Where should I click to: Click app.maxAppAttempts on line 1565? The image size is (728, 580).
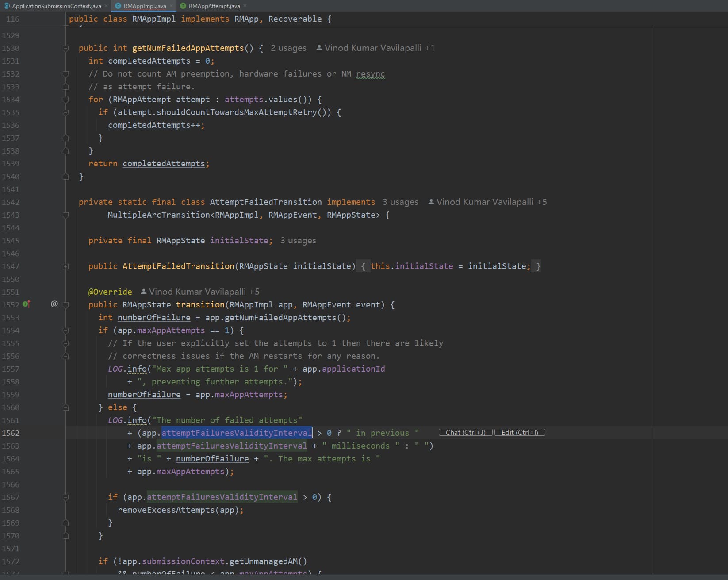[181, 472]
